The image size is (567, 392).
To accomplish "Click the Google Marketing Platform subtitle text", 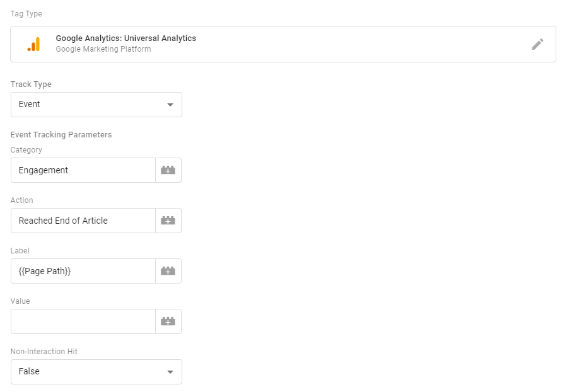I will click(103, 49).
